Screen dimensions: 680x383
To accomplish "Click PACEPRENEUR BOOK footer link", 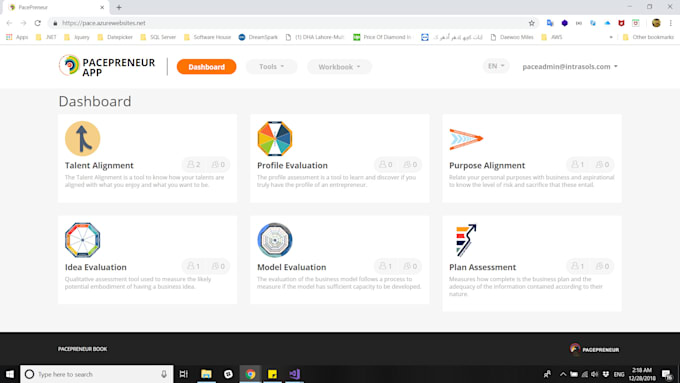I will pyautogui.click(x=82, y=349).
